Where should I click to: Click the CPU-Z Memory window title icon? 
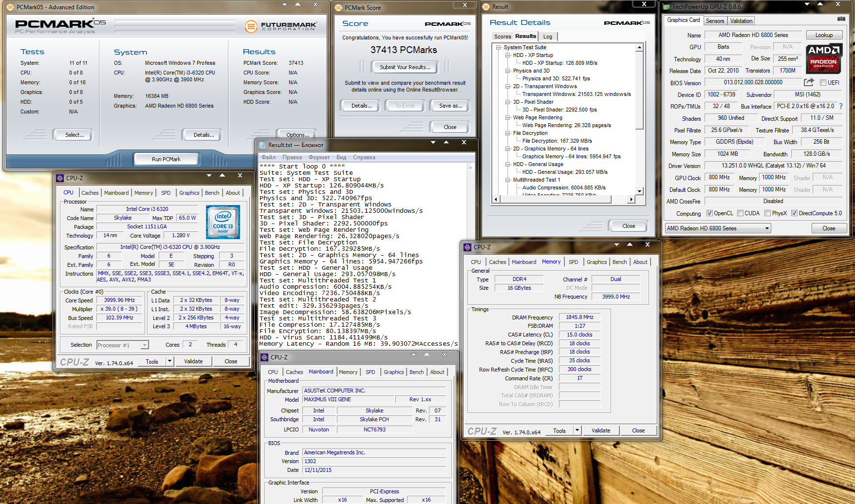click(467, 247)
